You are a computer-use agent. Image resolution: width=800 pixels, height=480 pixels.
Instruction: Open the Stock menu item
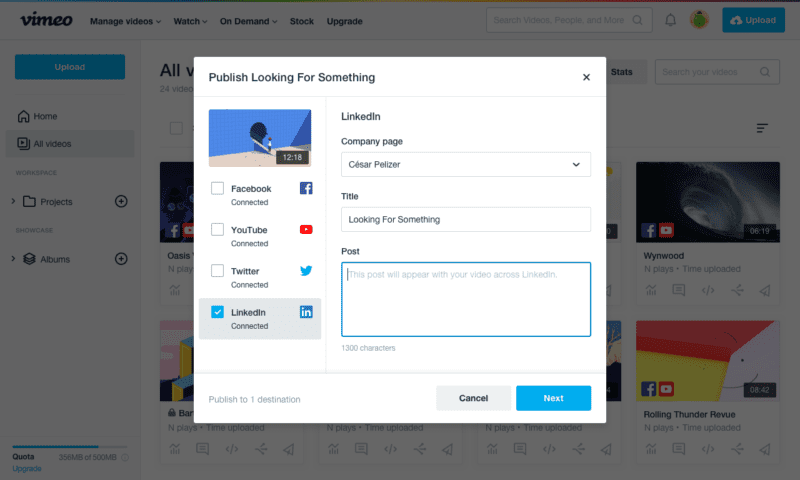tap(301, 21)
